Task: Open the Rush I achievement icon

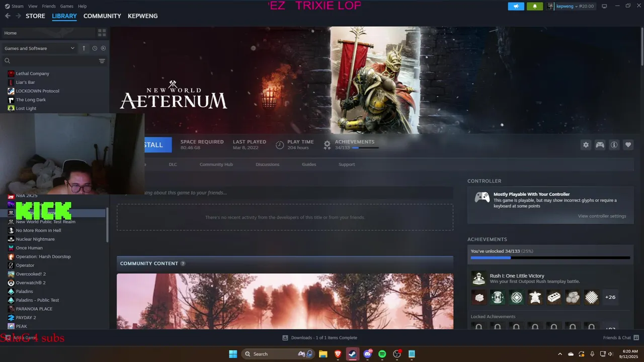Action: (478, 278)
